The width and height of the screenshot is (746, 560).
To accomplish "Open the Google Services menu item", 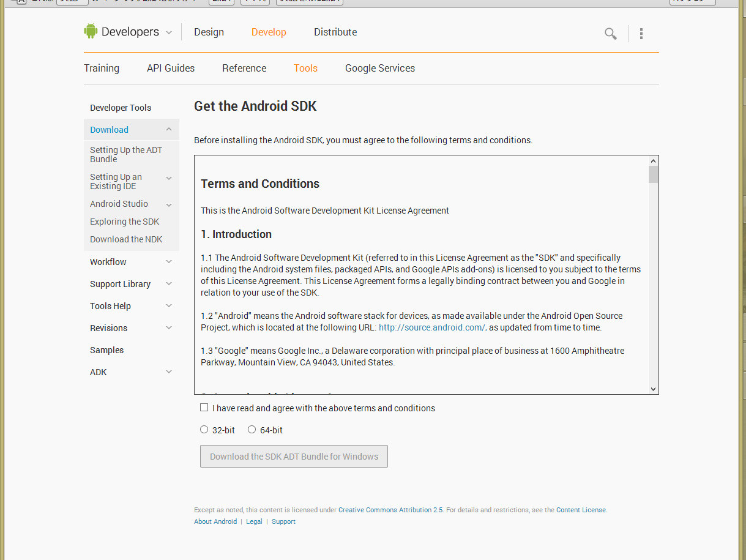I will 380,68.
